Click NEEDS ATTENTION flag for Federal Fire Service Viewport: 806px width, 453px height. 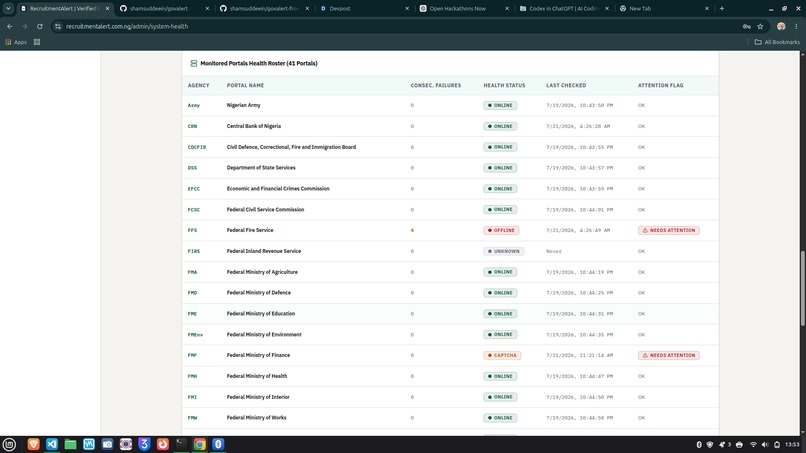tap(669, 230)
